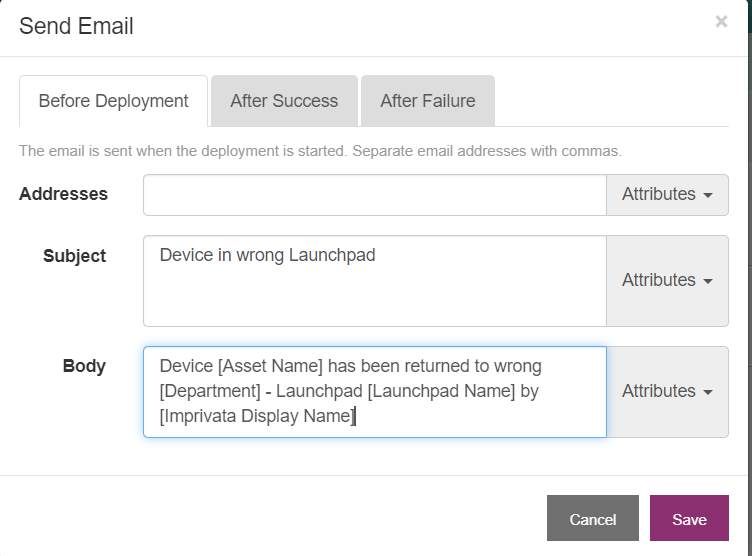Open Attributes dropdown beside Addresses field

[667, 195]
